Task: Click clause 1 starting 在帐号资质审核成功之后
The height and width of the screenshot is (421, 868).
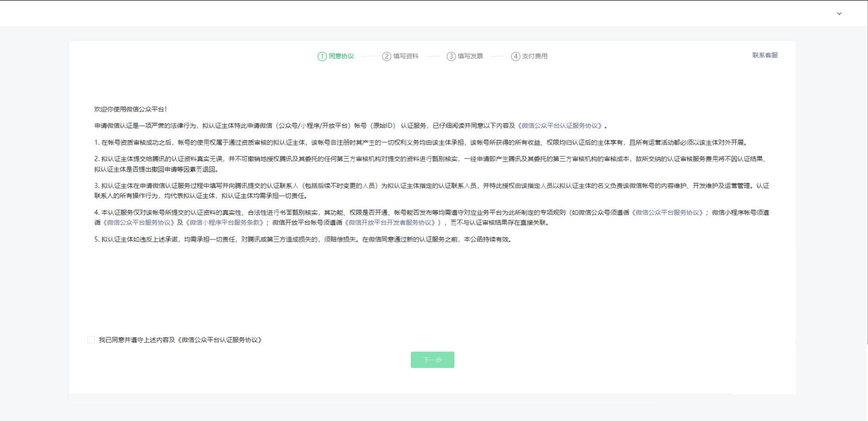Action: [x=421, y=142]
